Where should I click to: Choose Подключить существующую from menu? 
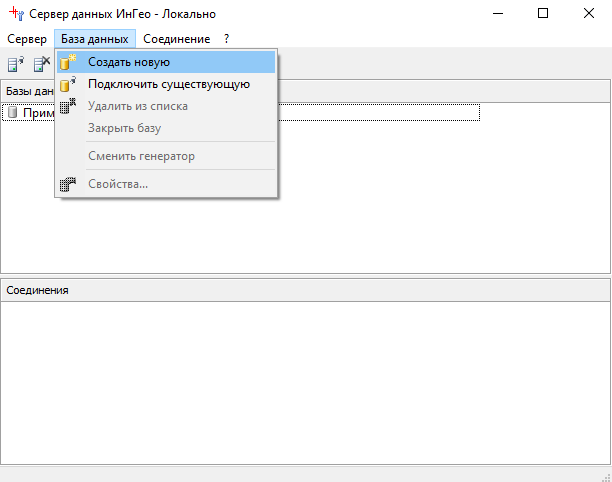pos(166,84)
